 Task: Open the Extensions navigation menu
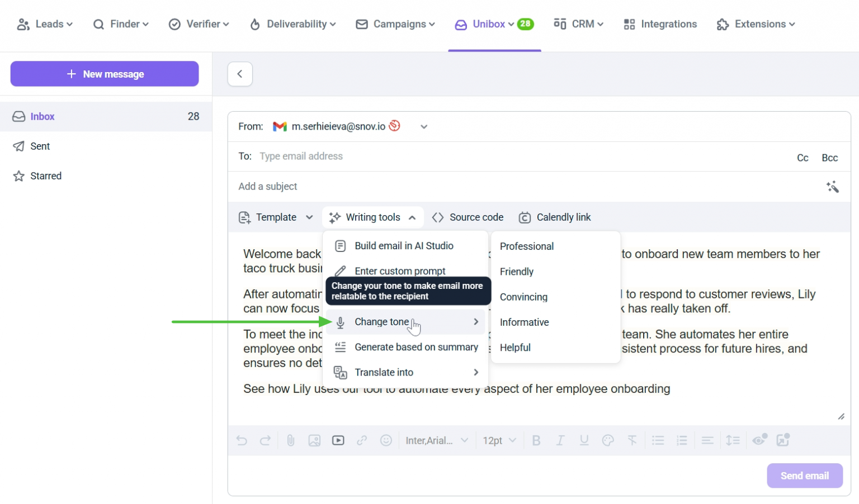(756, 24)
